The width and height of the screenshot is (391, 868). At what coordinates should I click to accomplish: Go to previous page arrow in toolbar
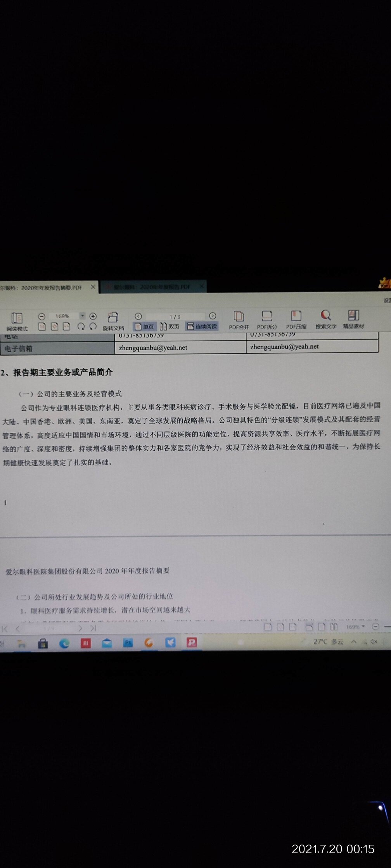click(x=138, y=316)
